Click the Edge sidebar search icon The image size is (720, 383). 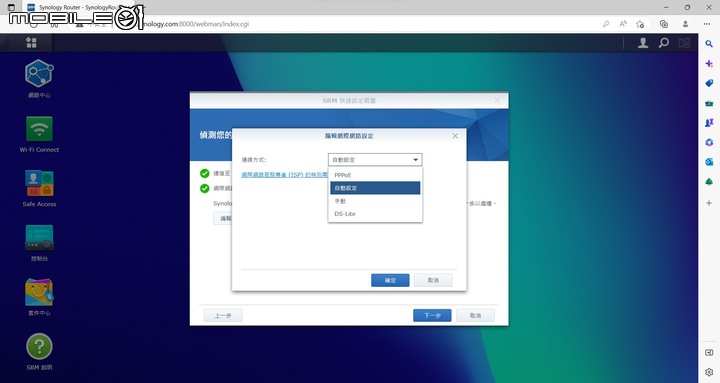709,44
